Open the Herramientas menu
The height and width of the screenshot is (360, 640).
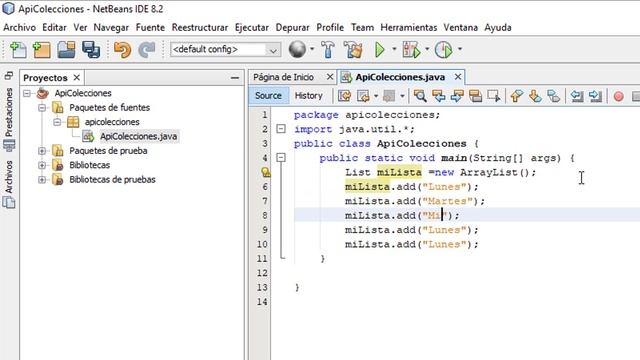pyautogui.click(x=409, y=27)
